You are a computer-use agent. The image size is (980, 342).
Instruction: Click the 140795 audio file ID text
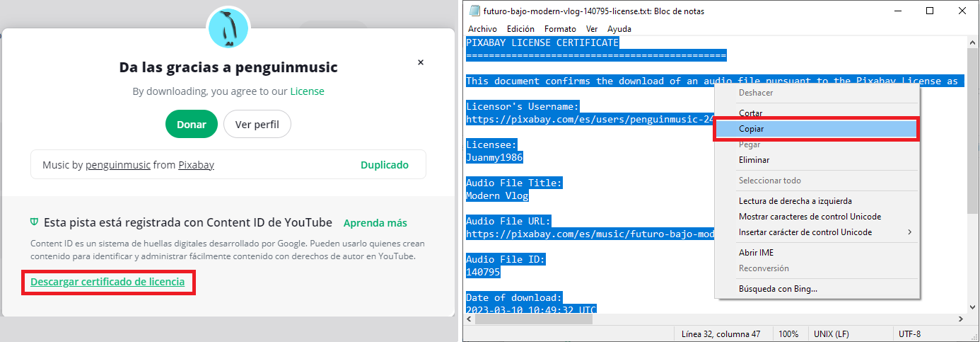tap(483, 272)
